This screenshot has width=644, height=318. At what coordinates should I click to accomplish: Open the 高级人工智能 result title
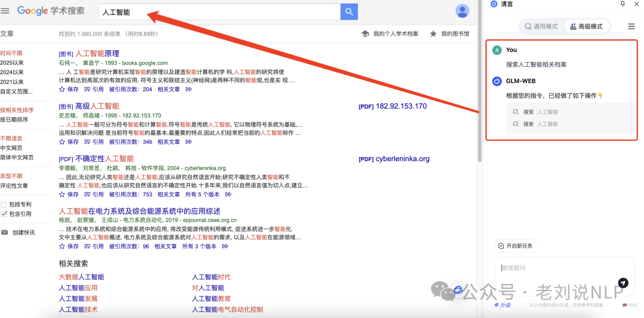click(97, 106)
